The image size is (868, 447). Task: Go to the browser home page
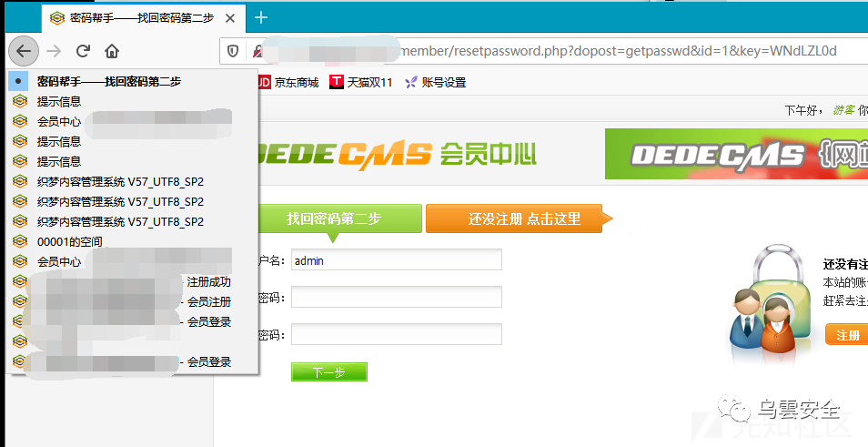(112, 52)
